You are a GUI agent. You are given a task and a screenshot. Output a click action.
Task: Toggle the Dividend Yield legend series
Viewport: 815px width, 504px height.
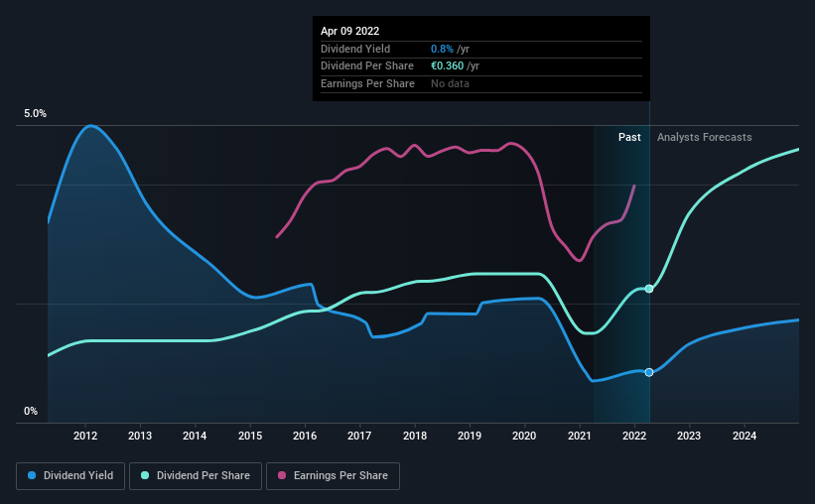tap(70, 476)
